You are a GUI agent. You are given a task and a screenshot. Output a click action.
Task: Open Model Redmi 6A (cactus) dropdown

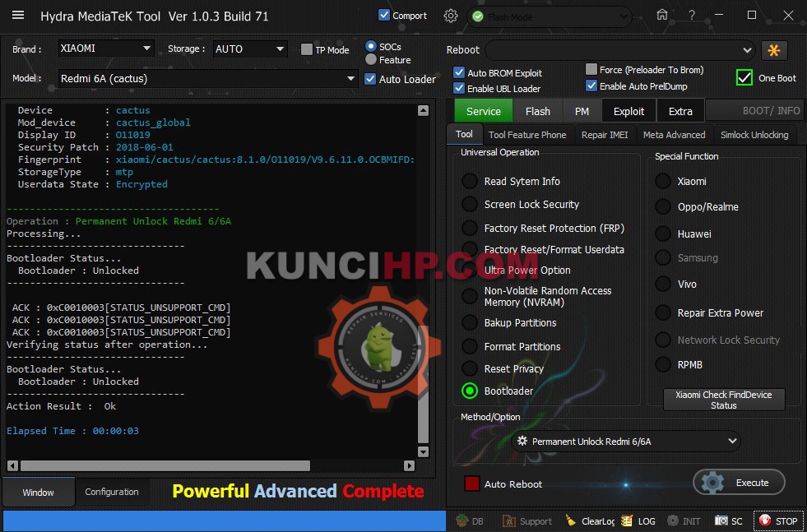pyautogui.click(x=208, y=79)
